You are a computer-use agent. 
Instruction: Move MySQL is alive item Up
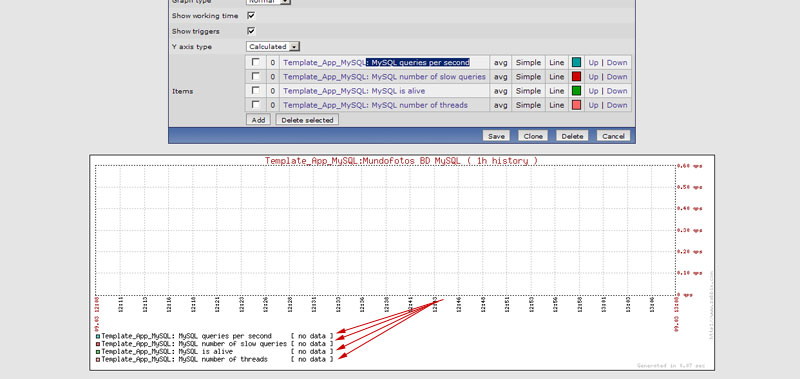(x=593, y=91)
